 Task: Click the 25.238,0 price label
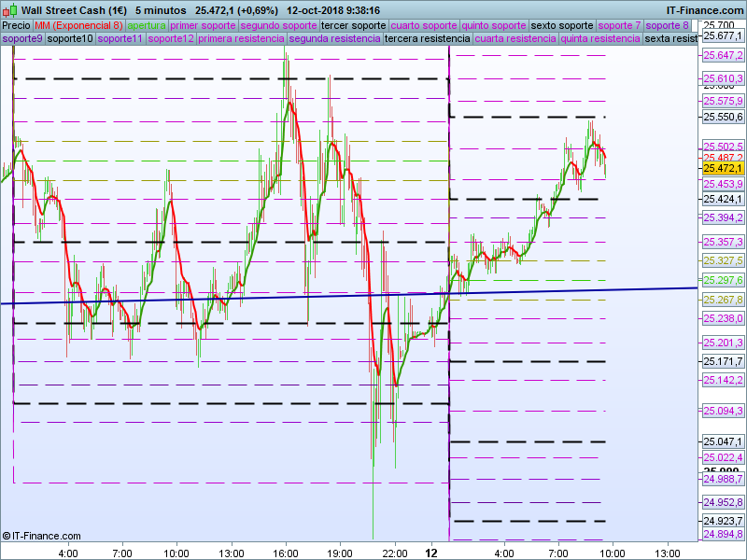point(723,318)
